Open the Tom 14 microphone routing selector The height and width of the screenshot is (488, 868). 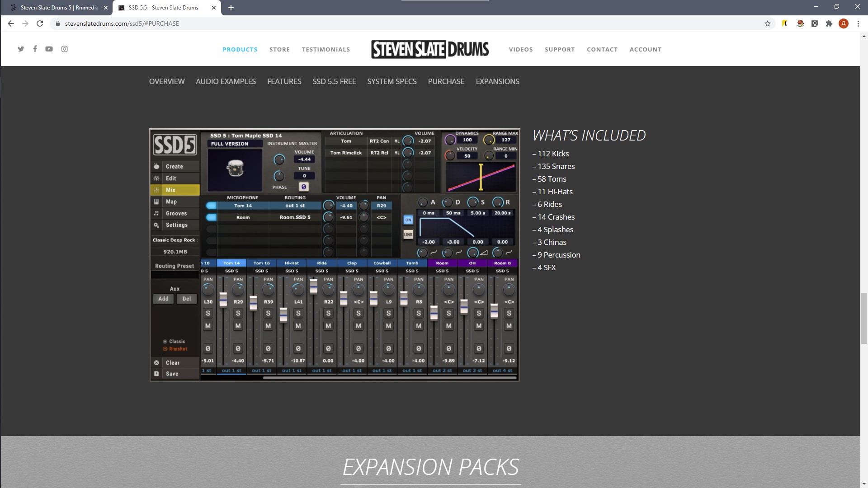tap(295, 206)
